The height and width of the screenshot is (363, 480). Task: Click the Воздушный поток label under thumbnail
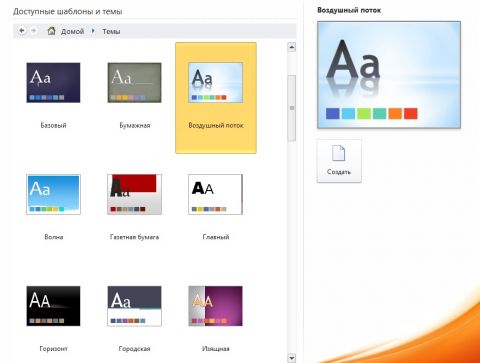click(216, 125)
